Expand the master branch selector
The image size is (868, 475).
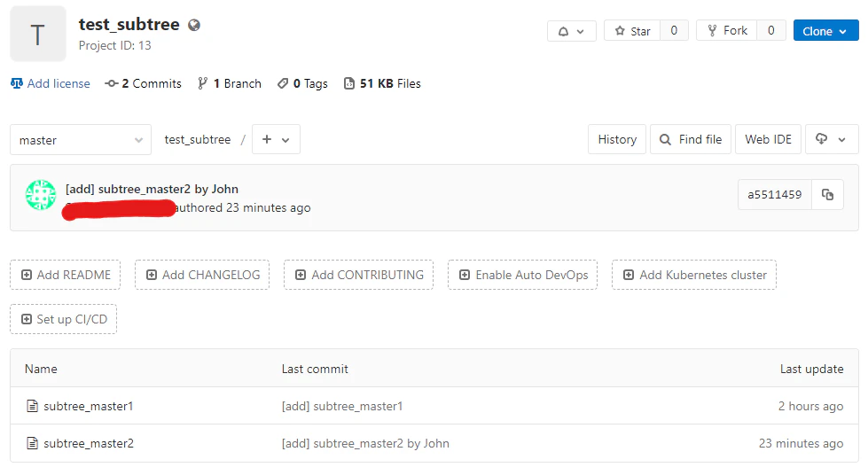[x=81, y=140]
